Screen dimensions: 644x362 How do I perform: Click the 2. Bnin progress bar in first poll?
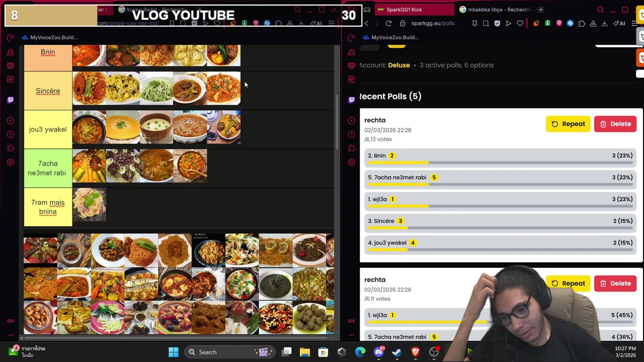tap(500, 162)
